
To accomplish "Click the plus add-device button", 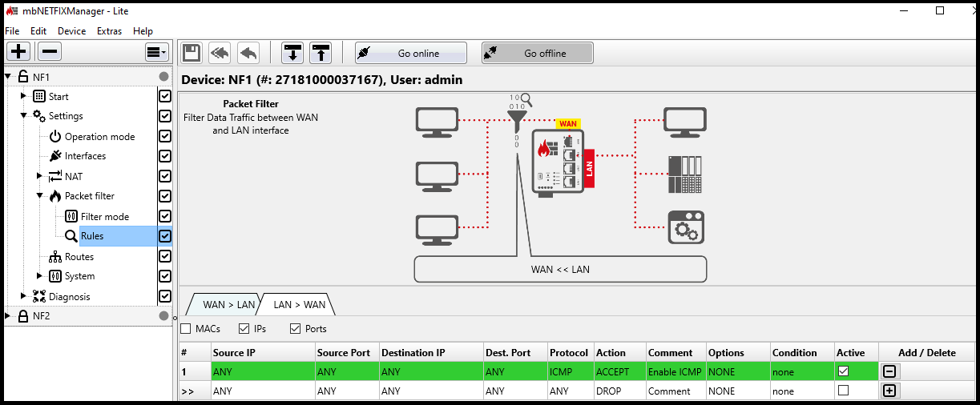I will click(x=18, y=52).
